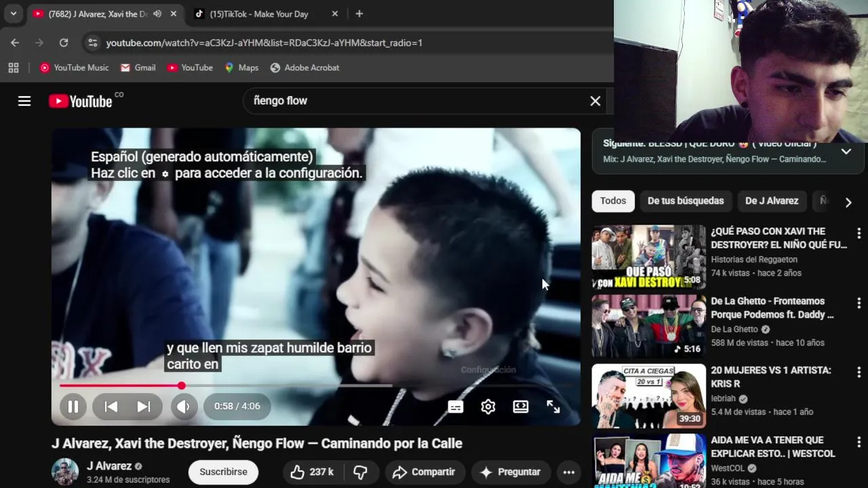Dislike the video with thumbs-down
868x488 pixels.
pyautogui.click(x=361, y=472)
